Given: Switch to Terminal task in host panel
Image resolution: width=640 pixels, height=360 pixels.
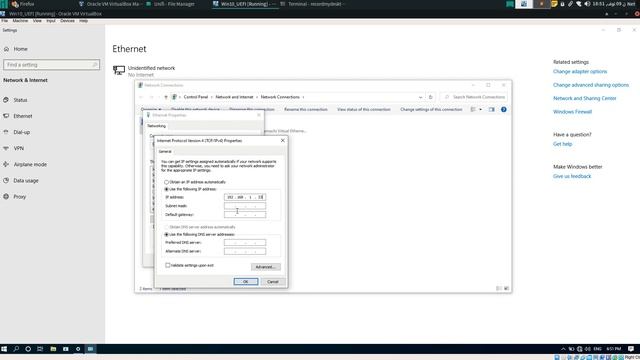Looking at the screenshot, I should [312, 4].
